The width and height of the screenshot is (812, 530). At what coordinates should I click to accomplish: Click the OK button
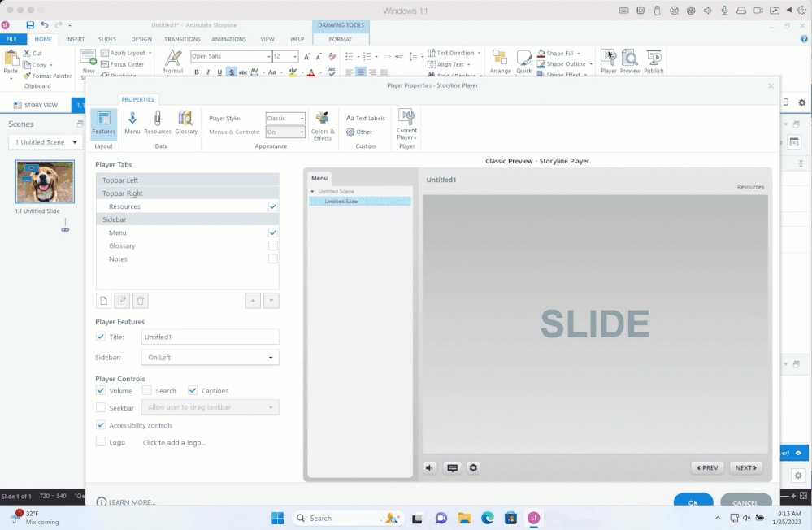coord(693,502)
